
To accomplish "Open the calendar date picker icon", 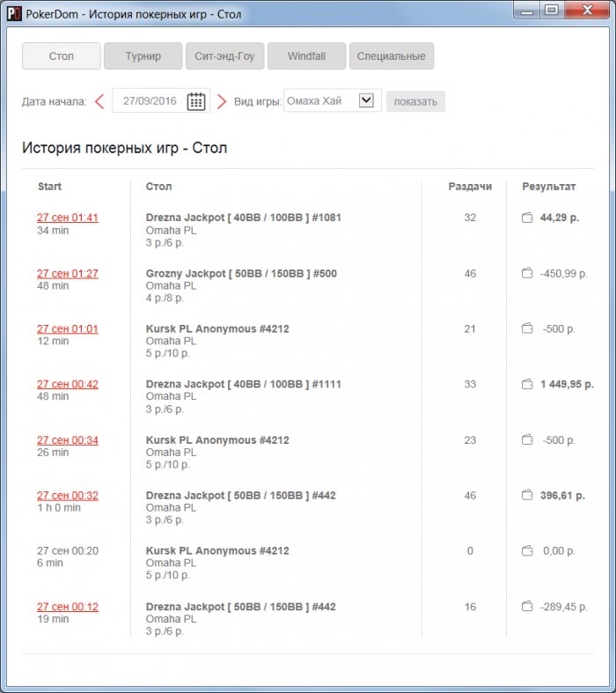I will (x=196, y=101).
